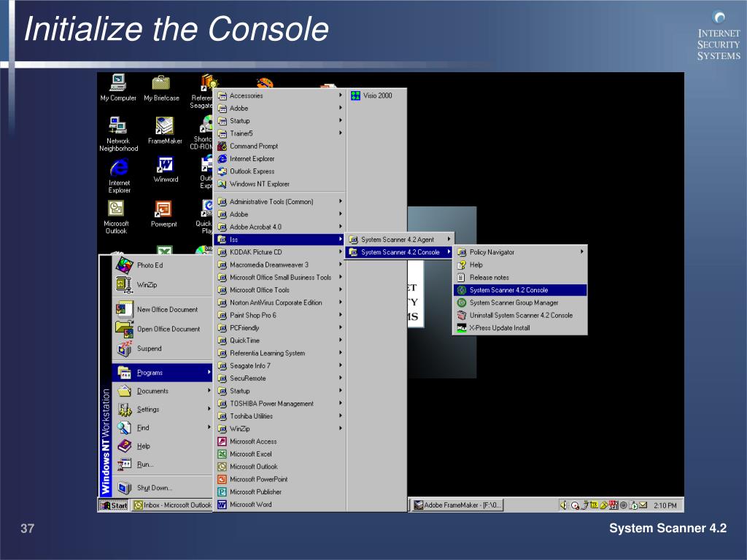This screenshot has width=747, height=560.
Task: Select Help in Console submenu
Action: (519, 265)
